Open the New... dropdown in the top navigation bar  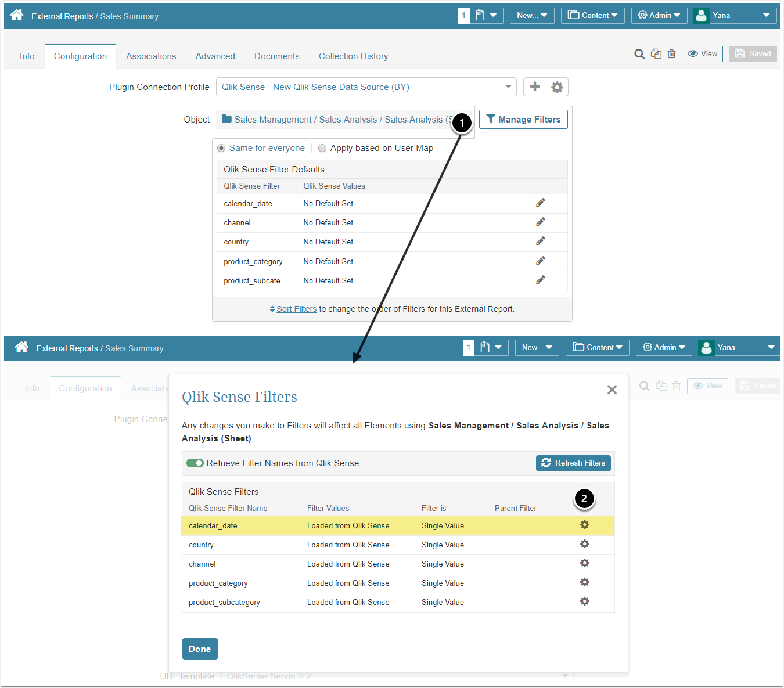click(x=532, y=16)
